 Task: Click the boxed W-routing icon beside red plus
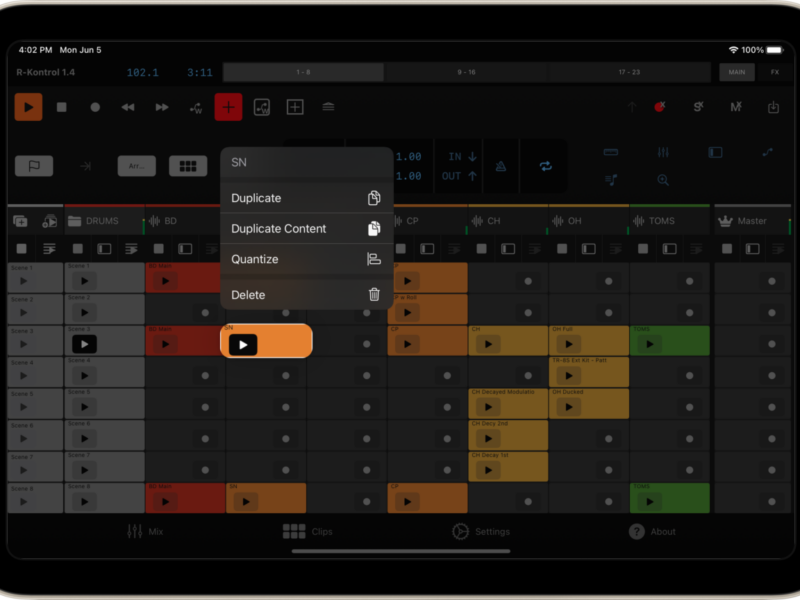click(x=262, y=107)
